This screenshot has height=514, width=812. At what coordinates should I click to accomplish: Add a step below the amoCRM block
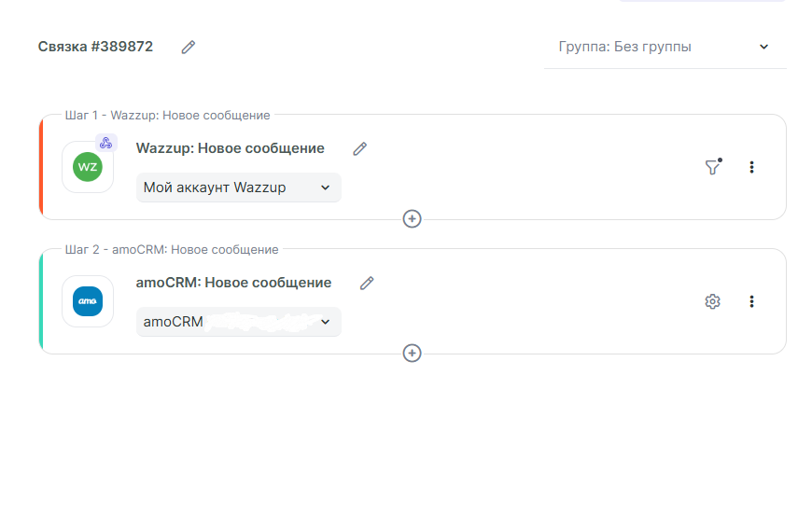[412, 353]
